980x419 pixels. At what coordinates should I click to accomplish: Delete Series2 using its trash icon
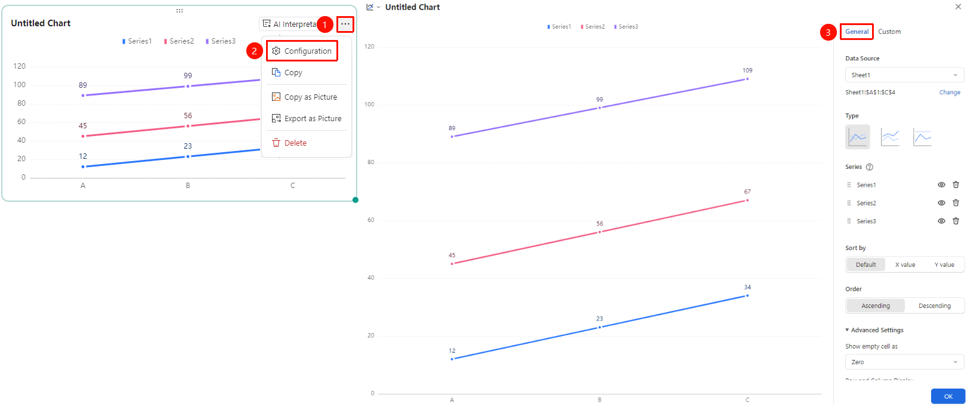(x=956, y=203)
